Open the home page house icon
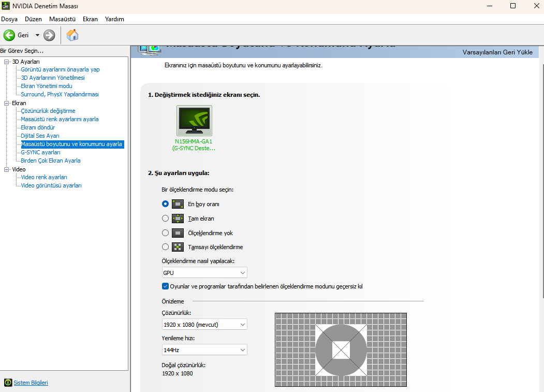Image resolution: width=544 pixels, height=392 pixels. [x=72, y=35]
